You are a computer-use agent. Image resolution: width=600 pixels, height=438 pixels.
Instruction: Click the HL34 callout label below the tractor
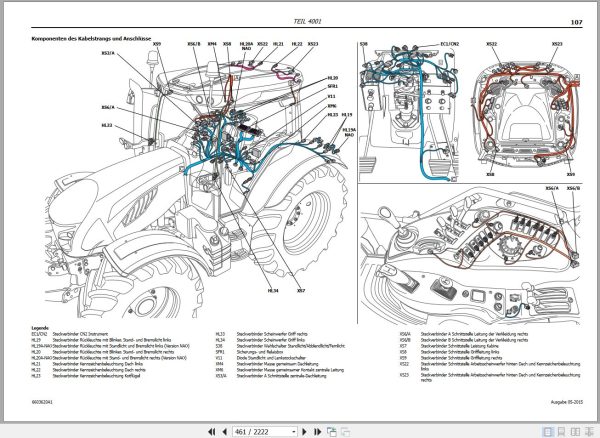click(273, 291)
